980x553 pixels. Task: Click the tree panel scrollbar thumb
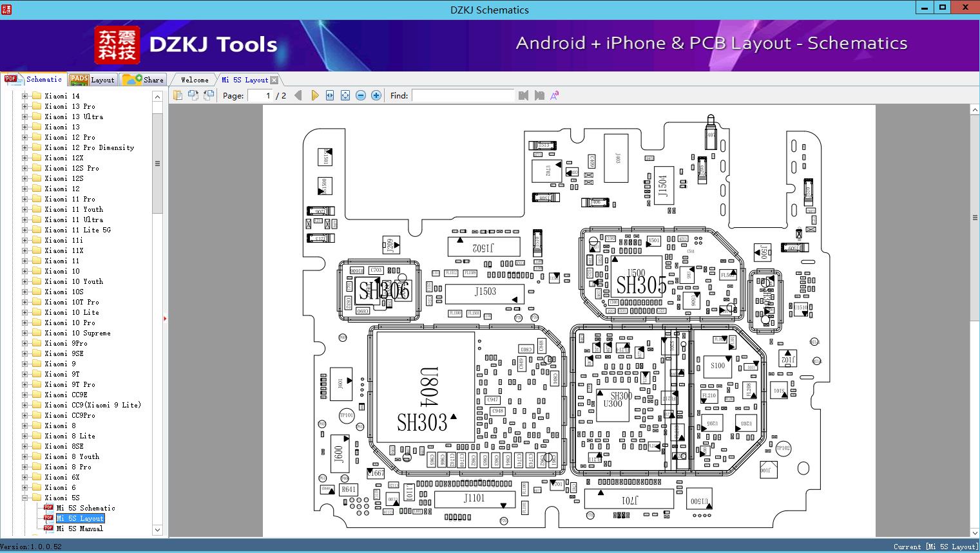click(157, 164)
